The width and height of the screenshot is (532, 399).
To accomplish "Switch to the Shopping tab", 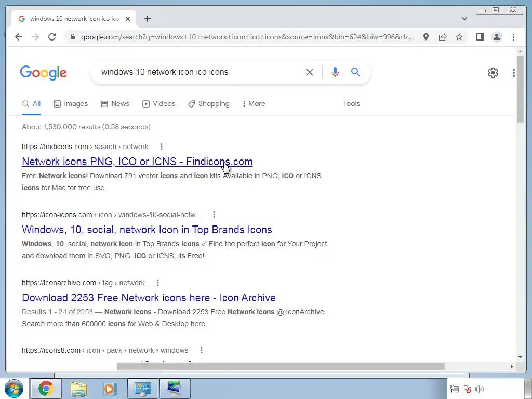I will coord(209,104).
